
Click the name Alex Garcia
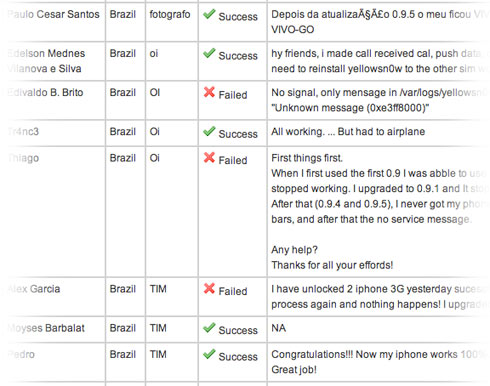click(x=34, y=289)
